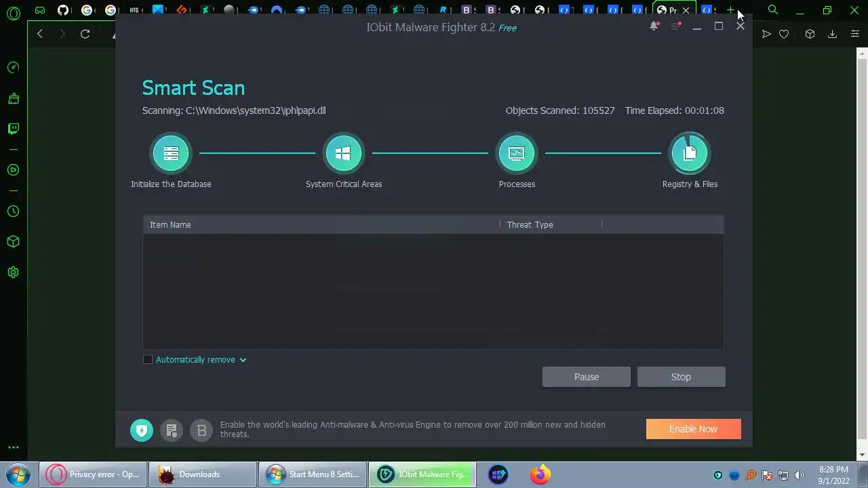Open the player icon in Opera sidebar
Screen dimensions: 868x488
tap(13, 170)
